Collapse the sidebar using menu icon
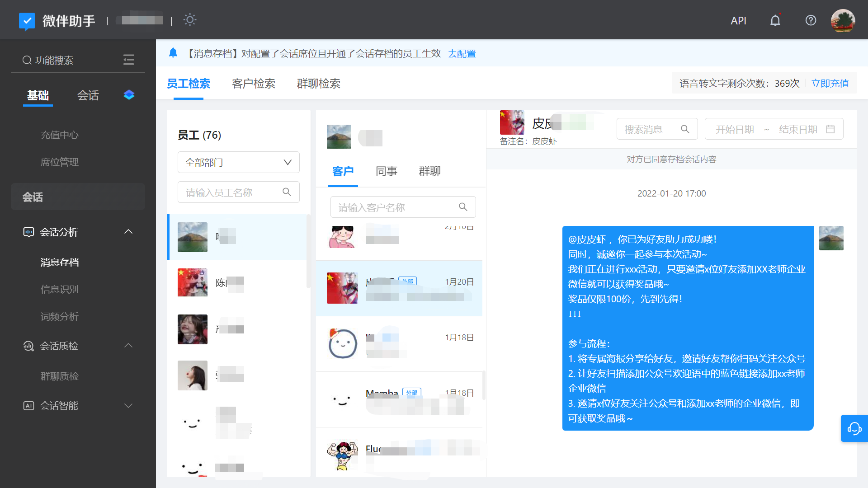Image resolution: width=868 pixels, height=488 pixels. 129,60
